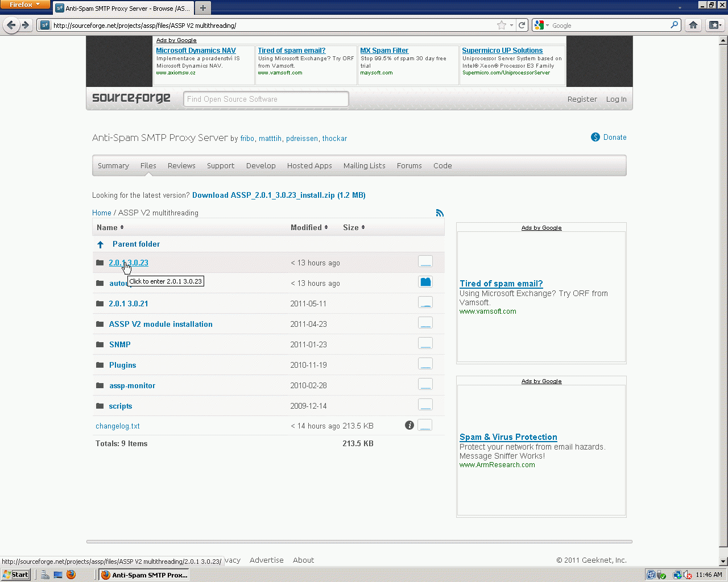Screen dimensions: 728x582
Task: Sort the file list by Modified column
Action: pos(309,227)
